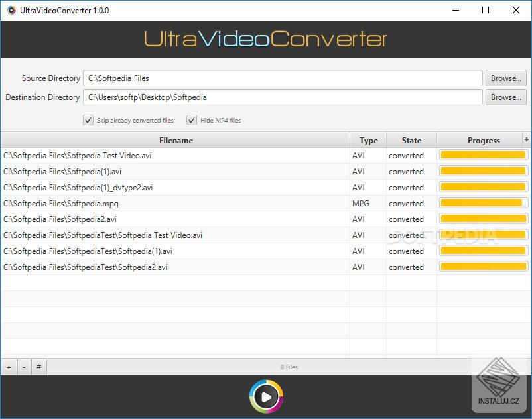532x419 pixels.
Task: Sort by the Filename column header
Action: click(176, 141)
